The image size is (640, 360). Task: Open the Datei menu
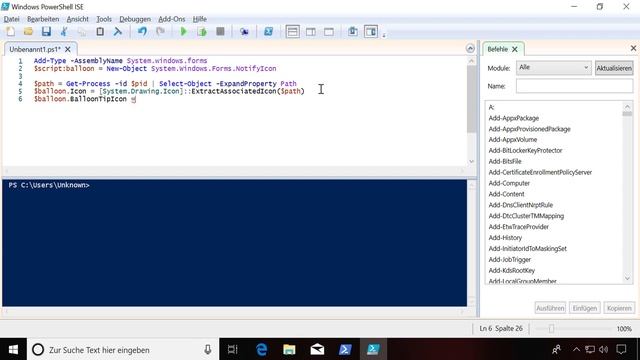[x=11, y=19]
